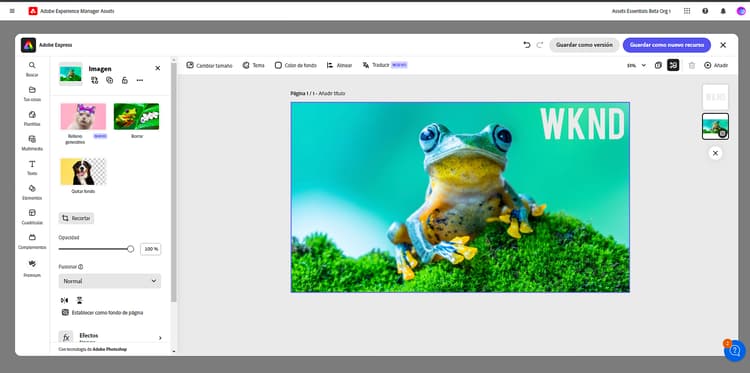Select the WKND text layer thumbnail
Viewport: 750px width, 373px height.
tap(715, 97)
